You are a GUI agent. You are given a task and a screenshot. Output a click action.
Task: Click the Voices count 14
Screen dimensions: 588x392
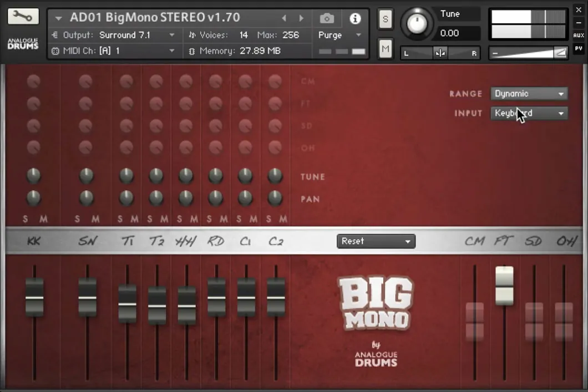point(244,35)
